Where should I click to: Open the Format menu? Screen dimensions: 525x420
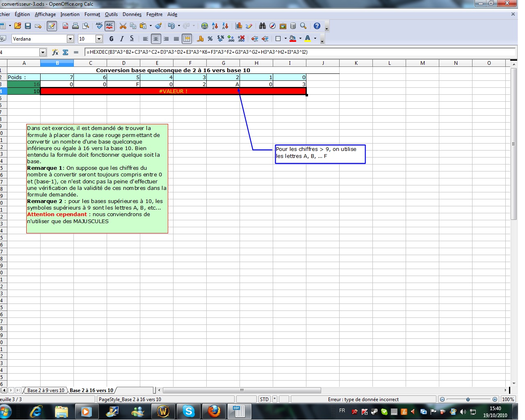click(x=92, y=14)
